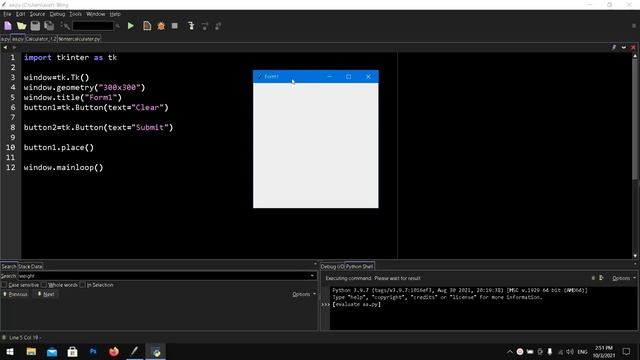Click the magnifier icon after the toolbar search box
The width and height of the screenshot is (640, 360).
click(x=118, y=26)
